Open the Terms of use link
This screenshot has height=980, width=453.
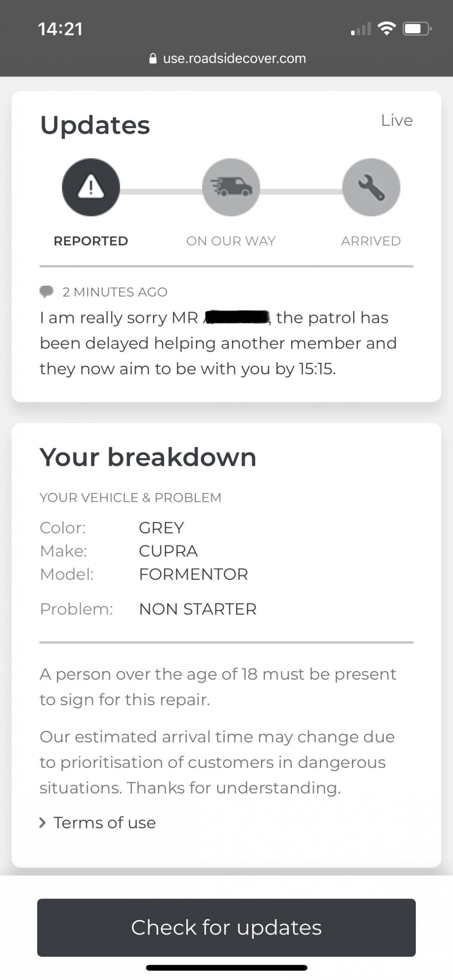(x=105, y=822)
